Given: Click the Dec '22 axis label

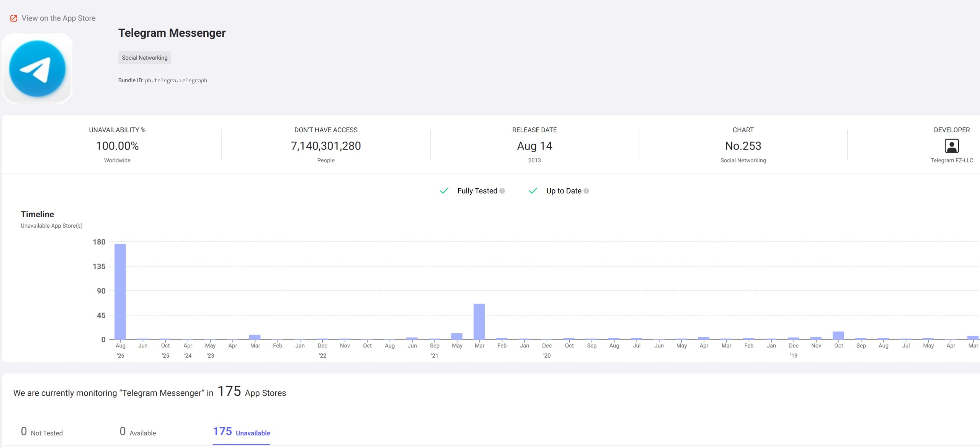Looking at the screenshot, I should pyautogui.click(x=322, y=350).
